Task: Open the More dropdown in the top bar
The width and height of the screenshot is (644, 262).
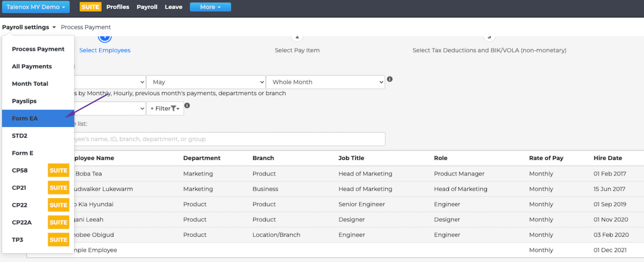Action: (210, 7)
